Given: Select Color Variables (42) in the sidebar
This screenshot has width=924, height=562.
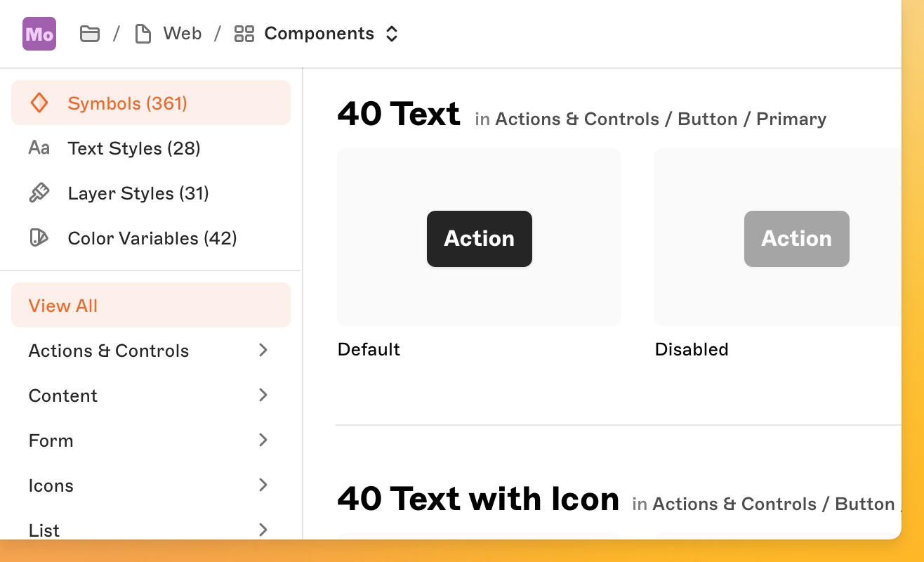Looking at the screenshot, I should (x=152, y=237).
